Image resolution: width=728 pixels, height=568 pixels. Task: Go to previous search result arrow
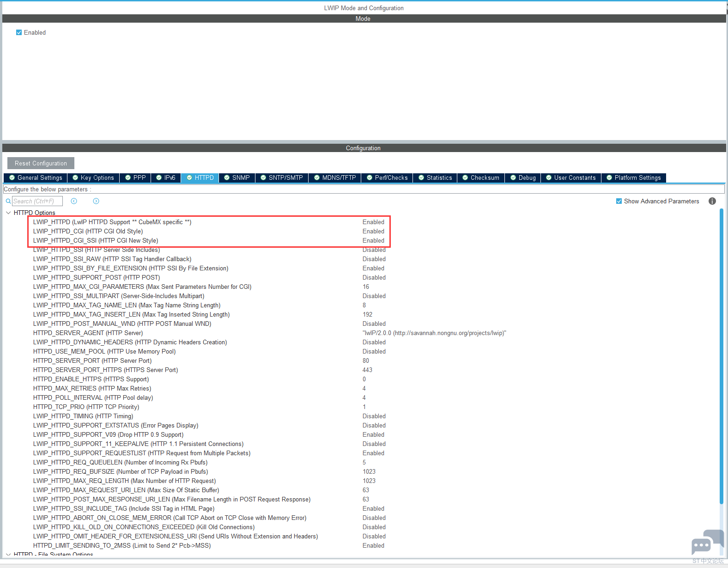[74, 201]
